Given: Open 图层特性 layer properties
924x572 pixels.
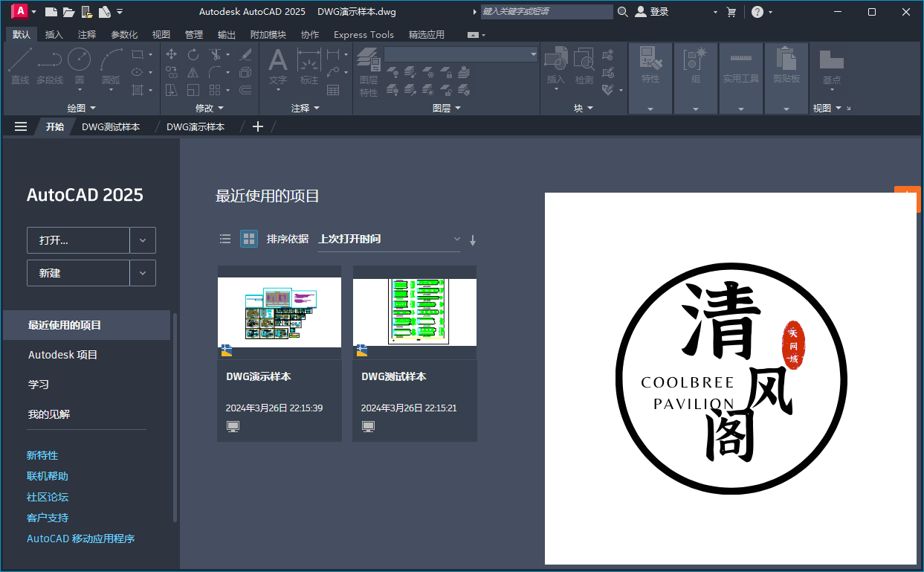Looking at the screenshot, I should point(369,71).
